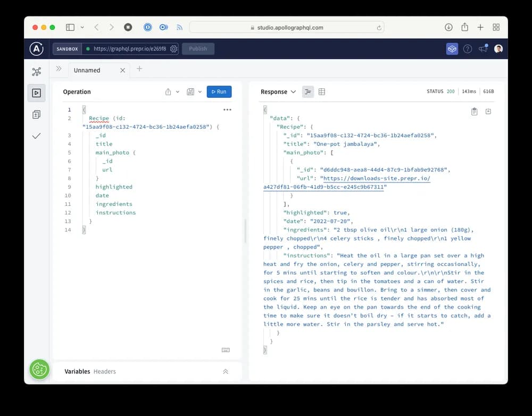Open the Explorer play icon in sidebar

coord(36,93)
